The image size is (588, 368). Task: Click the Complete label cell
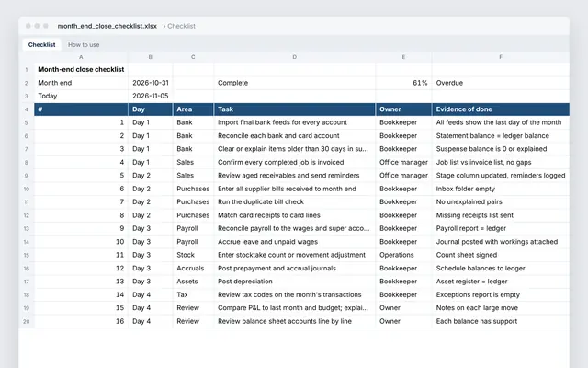click(x=294, y=83)
